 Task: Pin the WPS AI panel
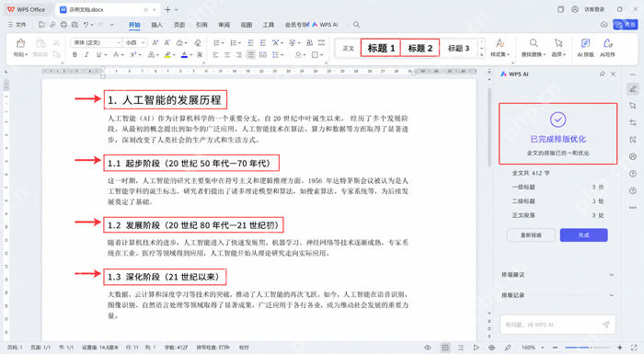(x=602, y=74)
